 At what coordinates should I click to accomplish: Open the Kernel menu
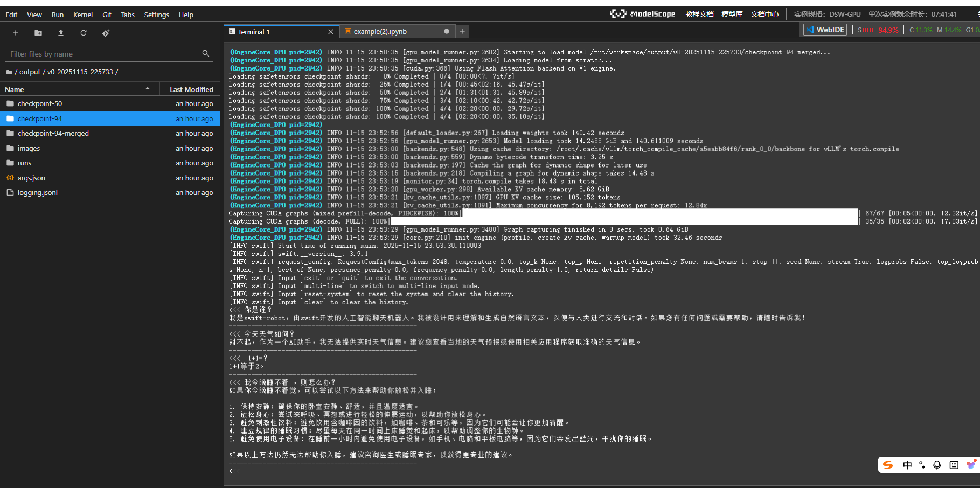(x=83, y=15)
